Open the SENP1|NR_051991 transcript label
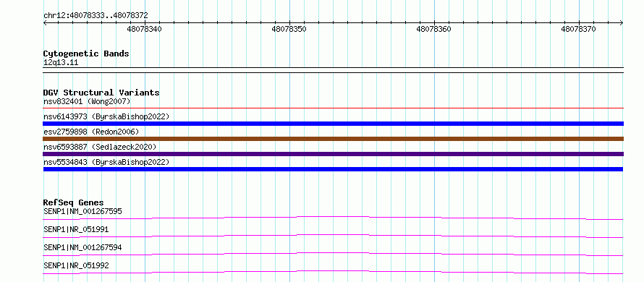This screenshot has height=282, width=644. click(76, 229)
